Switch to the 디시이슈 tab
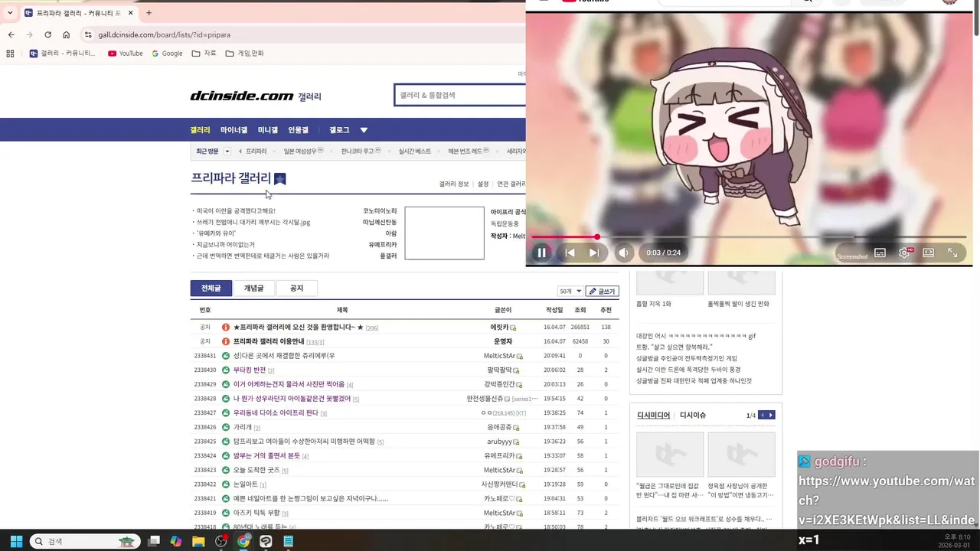The height and width of the screenshot is (551, 980). (x=693, y=416)
